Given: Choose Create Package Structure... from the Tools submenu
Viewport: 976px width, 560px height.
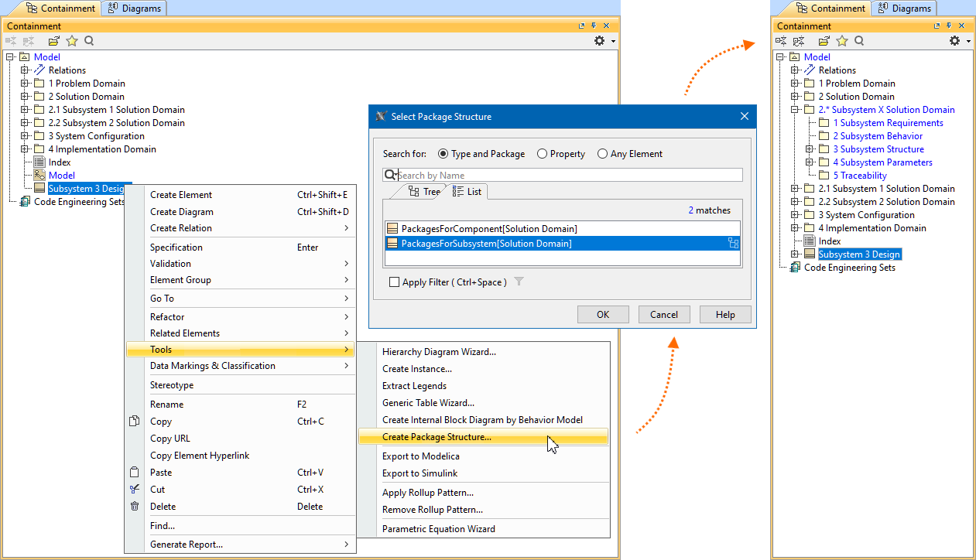Looking at the screenshot, I should pos(437,438).
